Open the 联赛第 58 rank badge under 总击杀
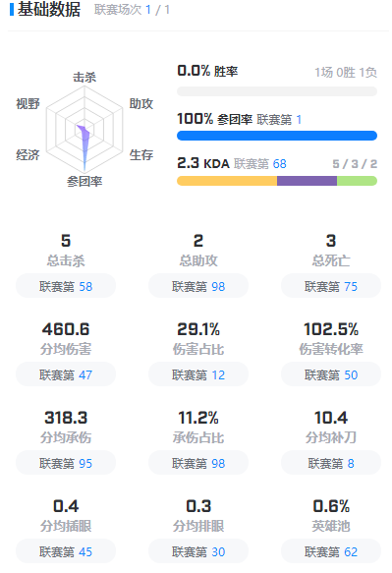Screen dimensions: 392x573 [x=66, y=286]
